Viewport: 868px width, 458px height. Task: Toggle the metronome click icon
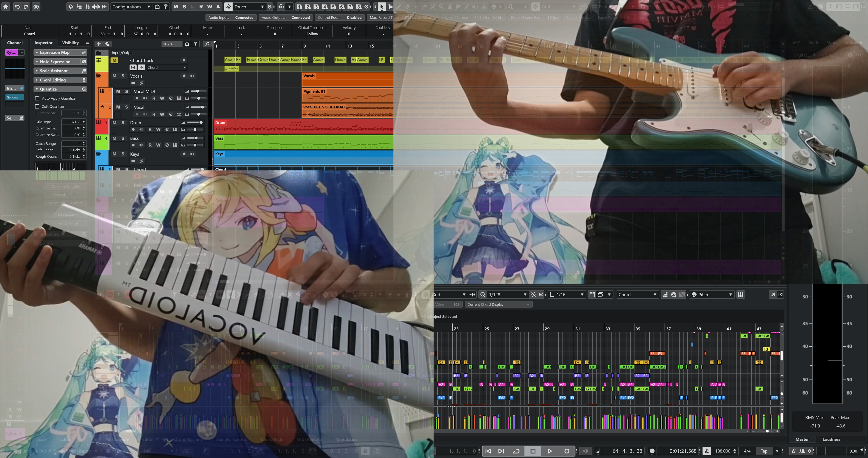click(x=793, y=451)
